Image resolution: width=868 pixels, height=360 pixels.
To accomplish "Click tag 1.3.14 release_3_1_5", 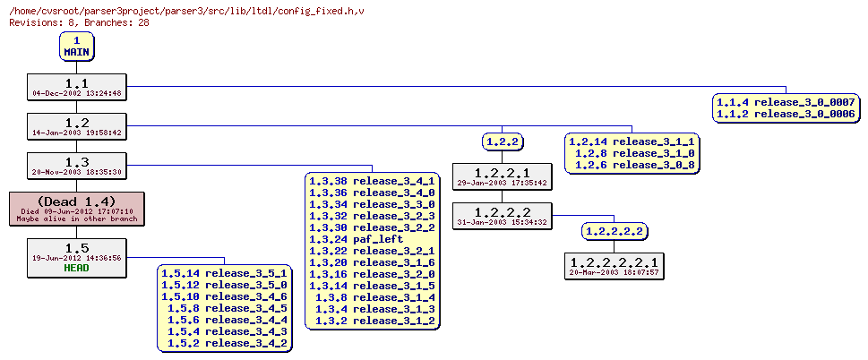I will tap(372, 286).
